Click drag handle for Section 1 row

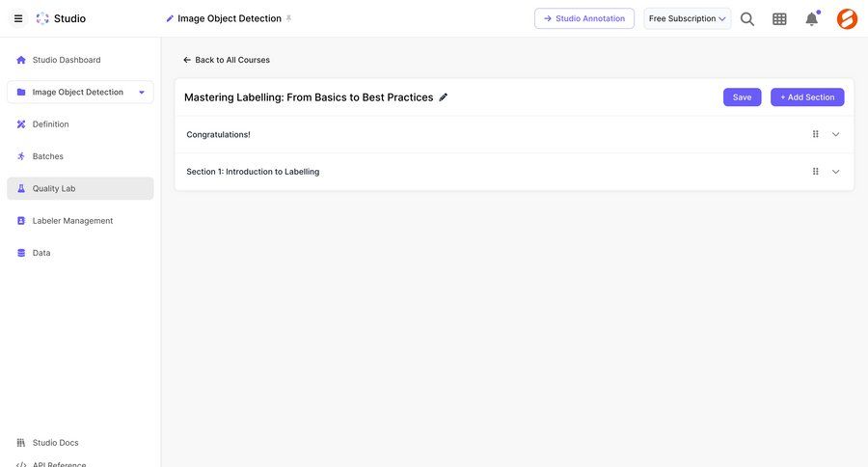point(815,172)
